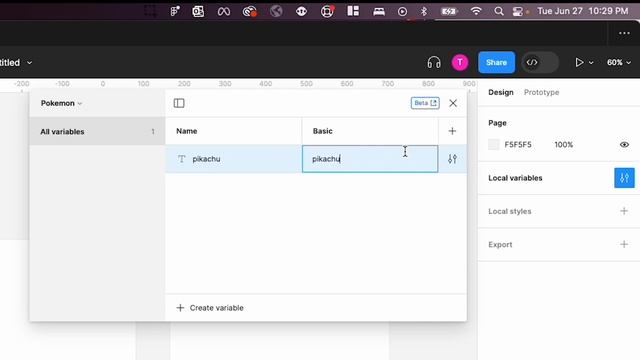Click the Share button

496,62
